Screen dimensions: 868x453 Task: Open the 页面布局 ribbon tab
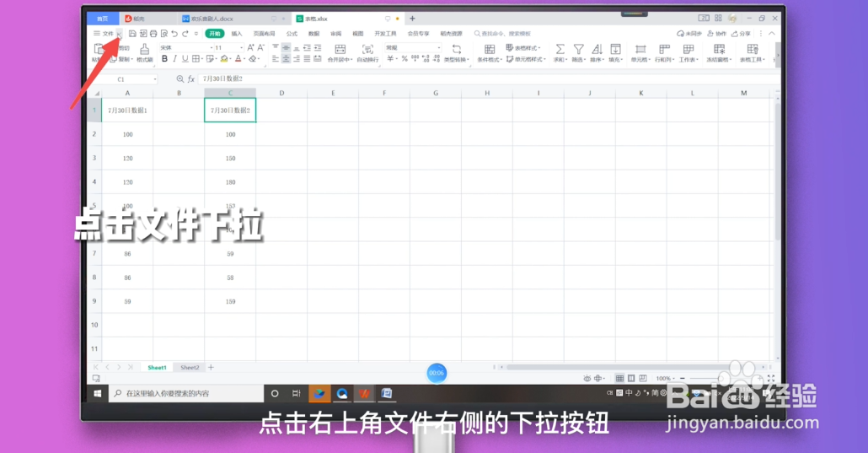[264, 34]
